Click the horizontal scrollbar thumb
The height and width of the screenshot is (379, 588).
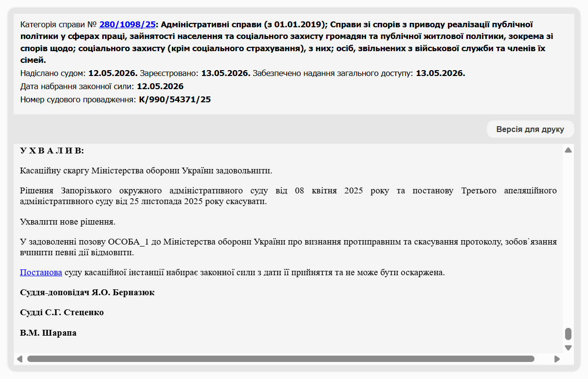tap(280, 359)
